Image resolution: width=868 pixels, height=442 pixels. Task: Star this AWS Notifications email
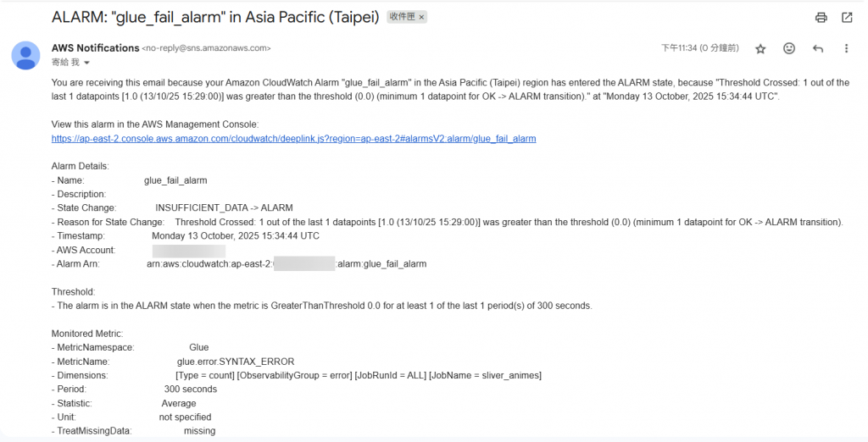pos(760,48)
